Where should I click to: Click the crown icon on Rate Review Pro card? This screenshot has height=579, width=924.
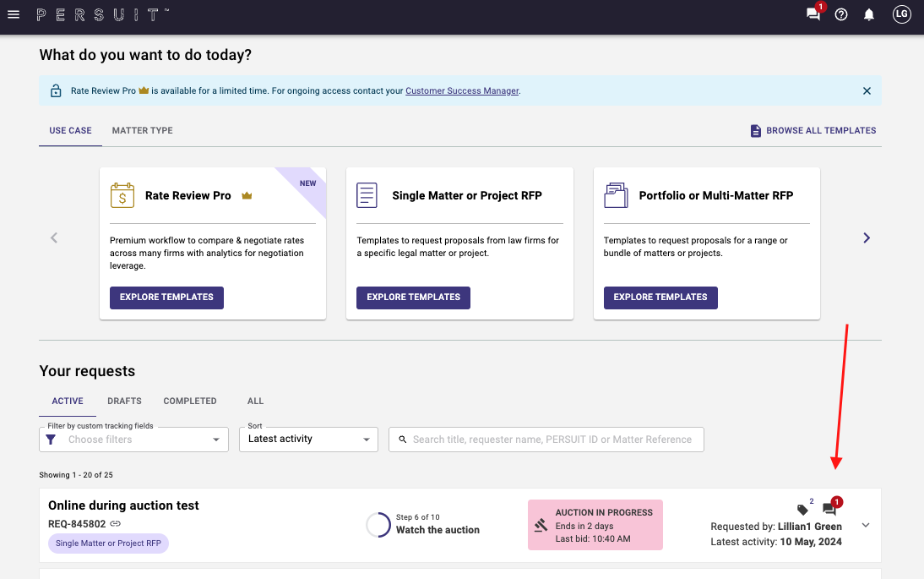[247, 196]
